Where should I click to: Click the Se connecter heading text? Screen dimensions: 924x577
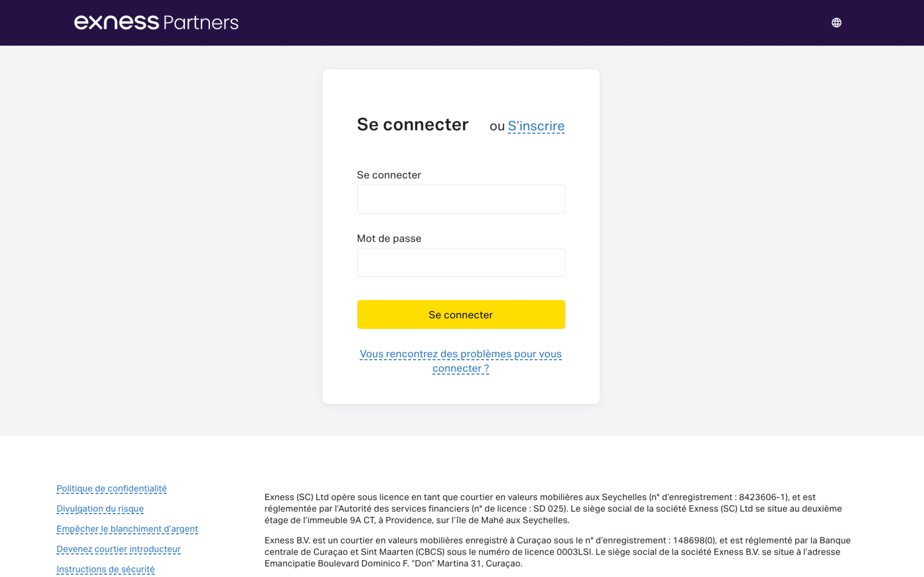(x=412, y=125)
